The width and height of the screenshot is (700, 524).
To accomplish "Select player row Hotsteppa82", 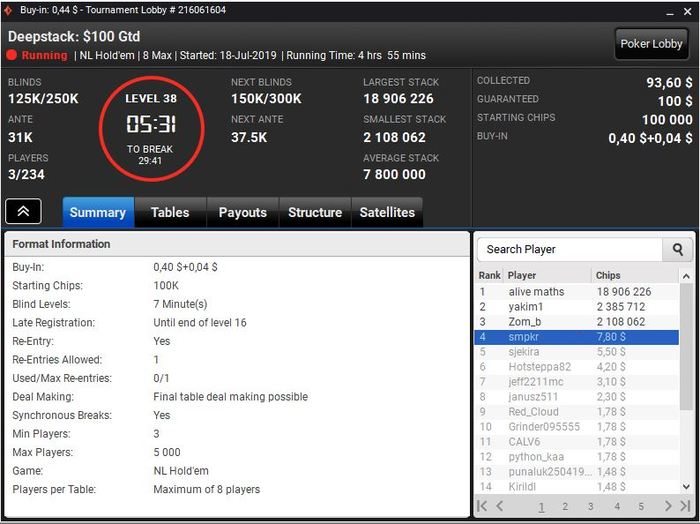I will [577, 367].
